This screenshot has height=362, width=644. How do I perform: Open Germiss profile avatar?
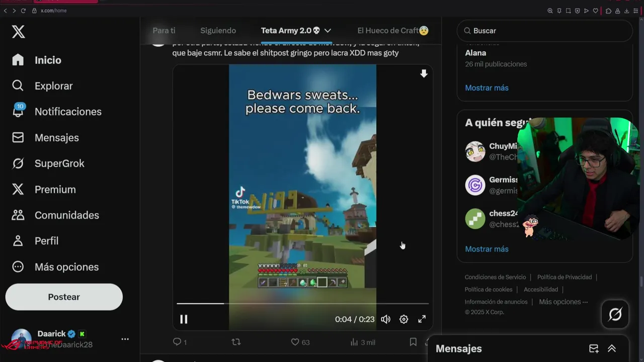click(475, 186)
